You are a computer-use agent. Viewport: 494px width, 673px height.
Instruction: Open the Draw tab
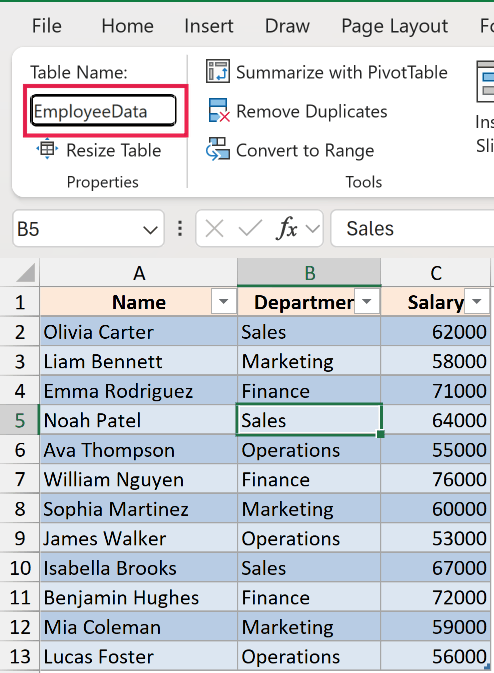(287, 26)
